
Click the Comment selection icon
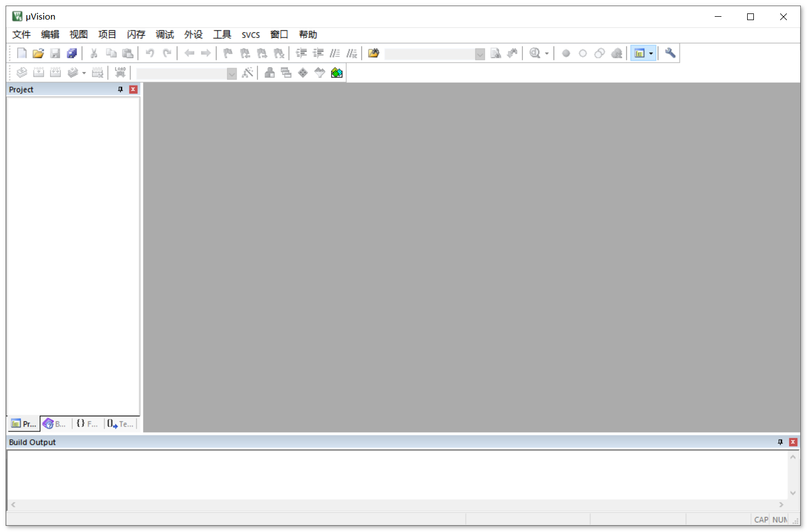click(335, 53)
